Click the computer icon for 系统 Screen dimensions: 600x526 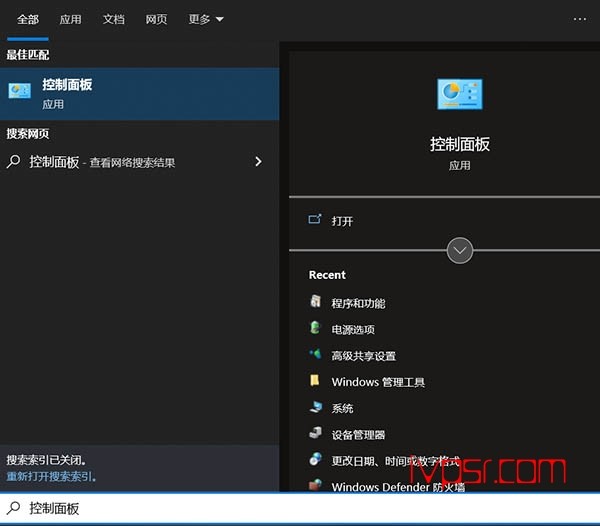(316, 407)
